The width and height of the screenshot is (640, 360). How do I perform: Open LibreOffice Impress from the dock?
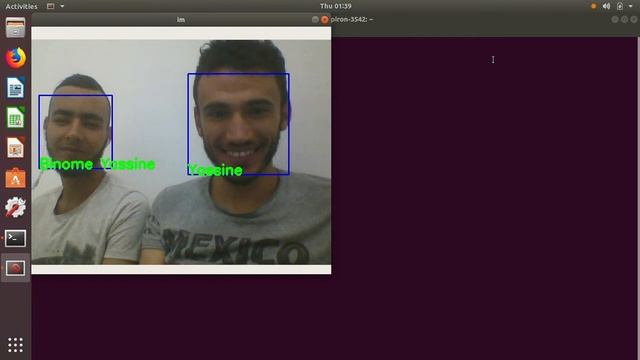(16, 147)
